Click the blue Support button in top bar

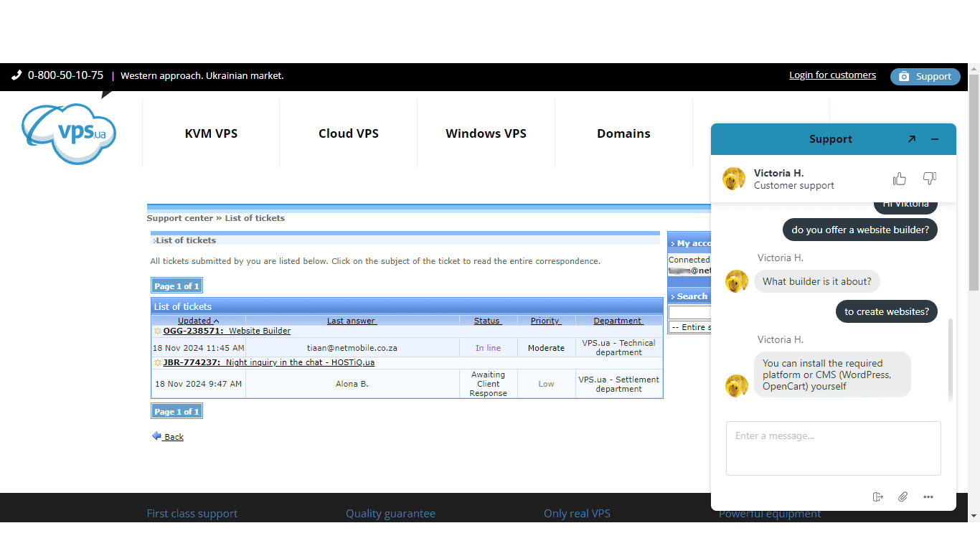[925, 77]
